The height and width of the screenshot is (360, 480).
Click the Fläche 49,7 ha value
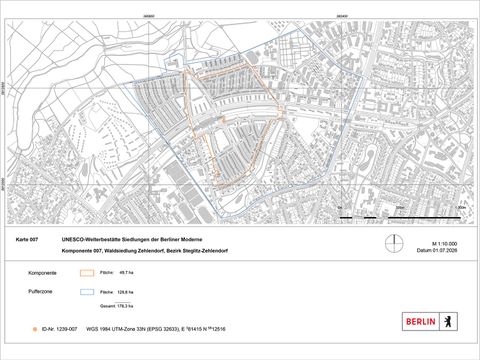[x=117, y=273]
